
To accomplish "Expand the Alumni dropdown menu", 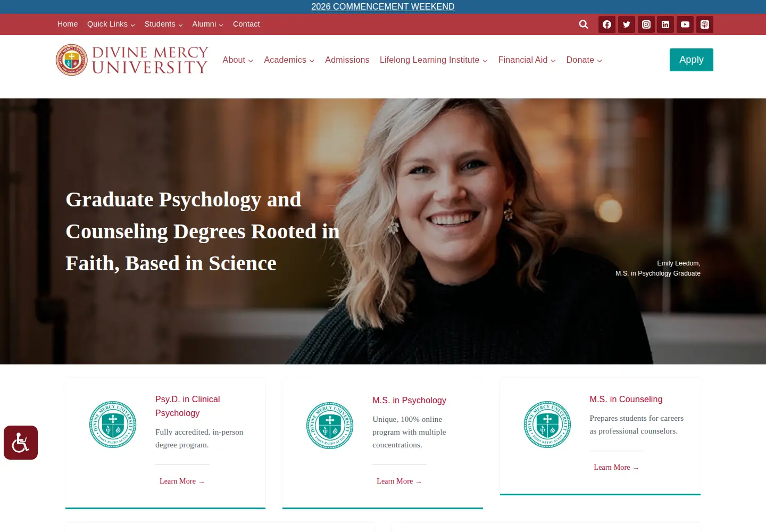I will coord(207,24).
